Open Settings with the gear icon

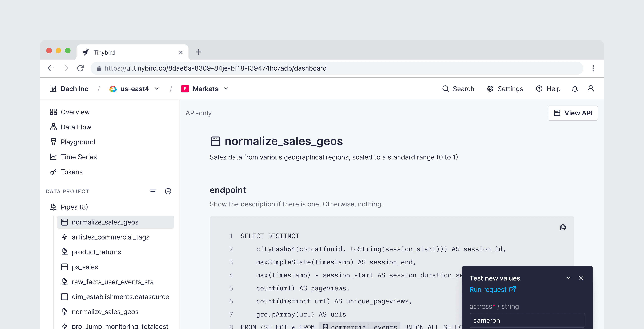coord(505,89)
